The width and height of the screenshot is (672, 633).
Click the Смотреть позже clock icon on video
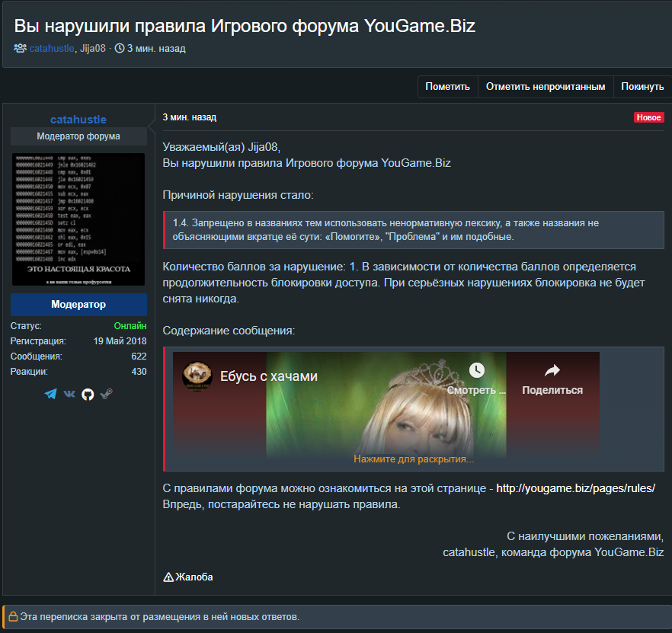click(x=477, y=370)
